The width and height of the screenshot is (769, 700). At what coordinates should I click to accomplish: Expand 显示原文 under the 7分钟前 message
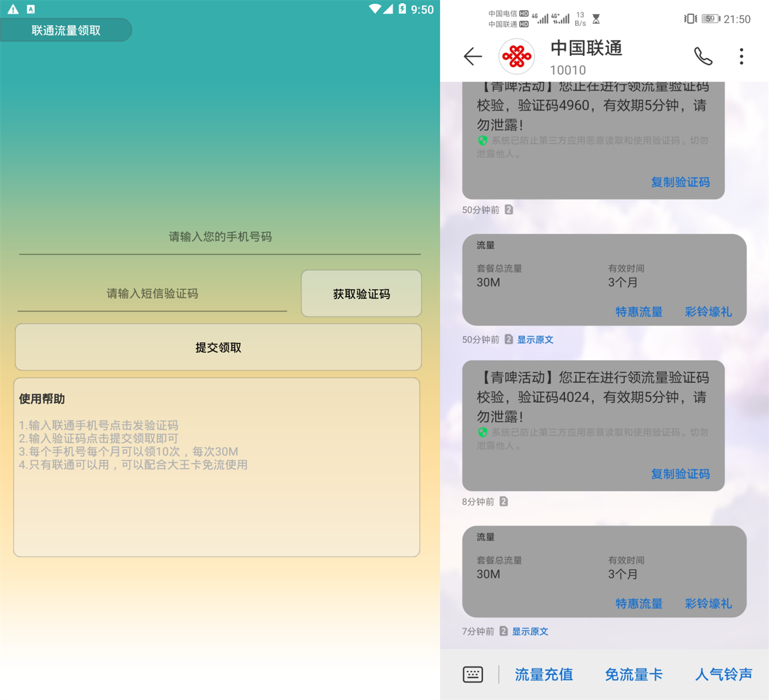point(530,631)
